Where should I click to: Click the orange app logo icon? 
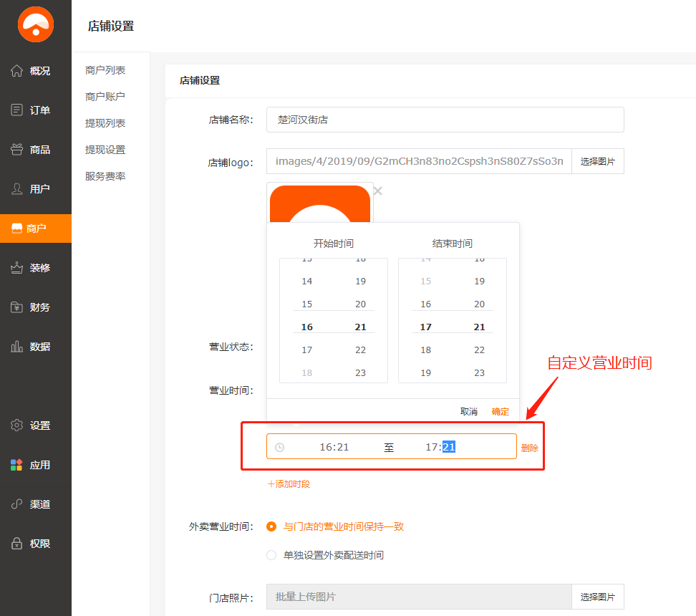[x=36, y=25]
